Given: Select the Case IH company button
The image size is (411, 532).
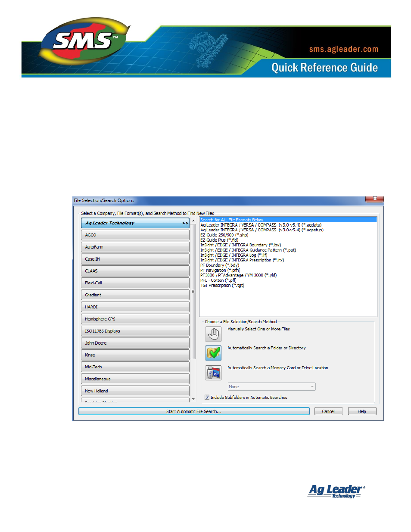Looking at the screenshot, I should point(135,259).
